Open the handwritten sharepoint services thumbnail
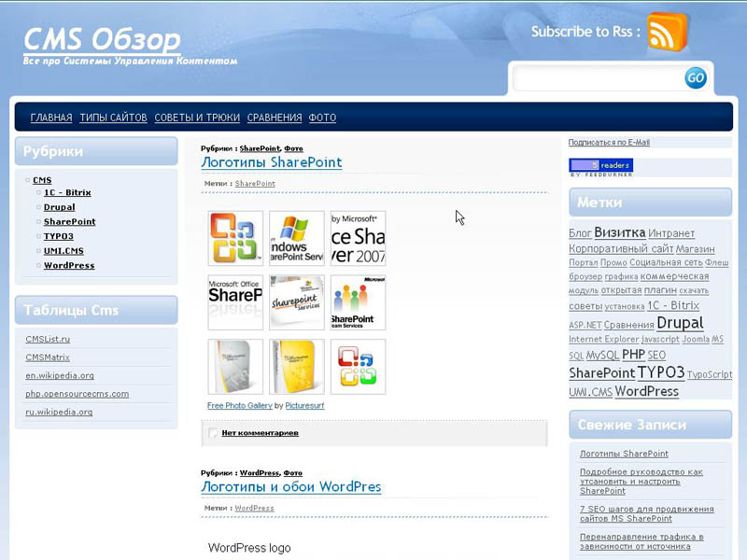 tap(297, 302)
